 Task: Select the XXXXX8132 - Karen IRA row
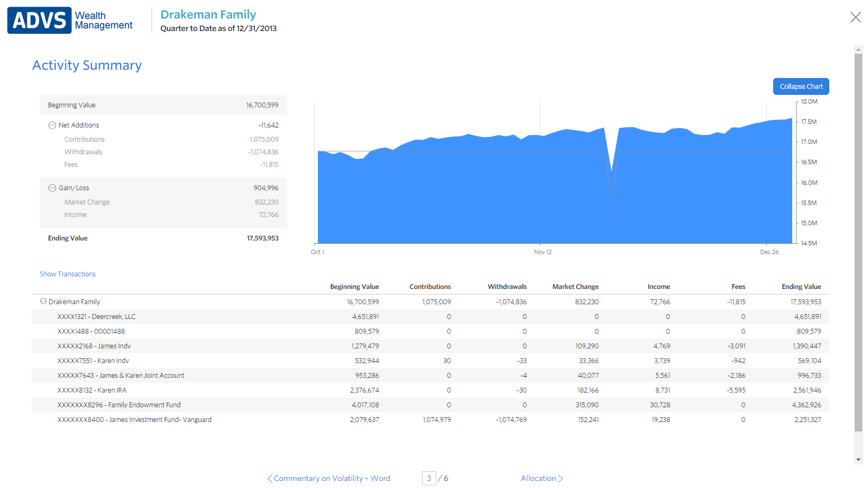(x=430, y=390)
